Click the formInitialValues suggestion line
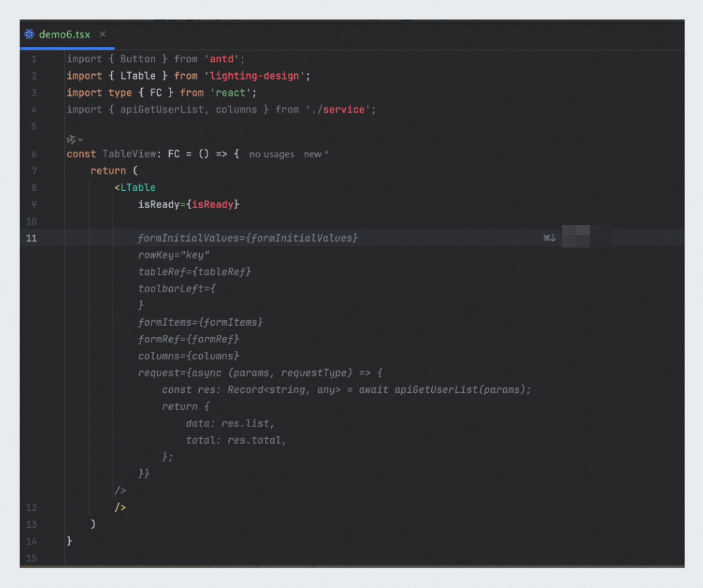The height and width of the screenshot is (588, 703). pyautogui.click(x=247, y=238)
